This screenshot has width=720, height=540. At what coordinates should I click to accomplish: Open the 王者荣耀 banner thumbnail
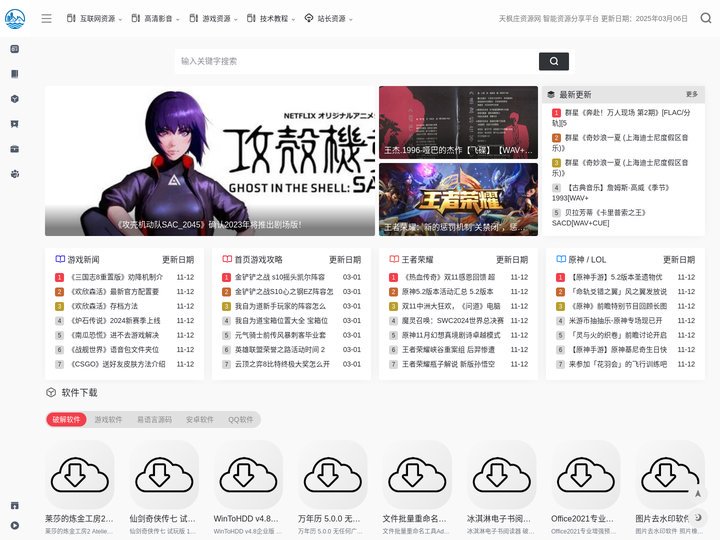pos(458,200)
